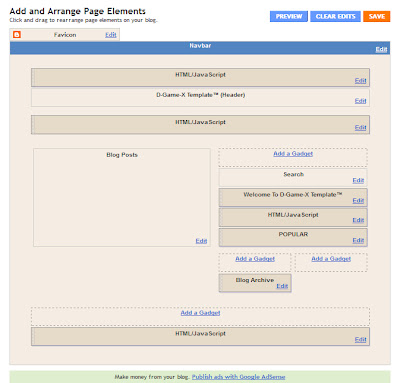400x383 pixels.
Task: Select the Navbar bar title
Action: (x=200, y=45)
